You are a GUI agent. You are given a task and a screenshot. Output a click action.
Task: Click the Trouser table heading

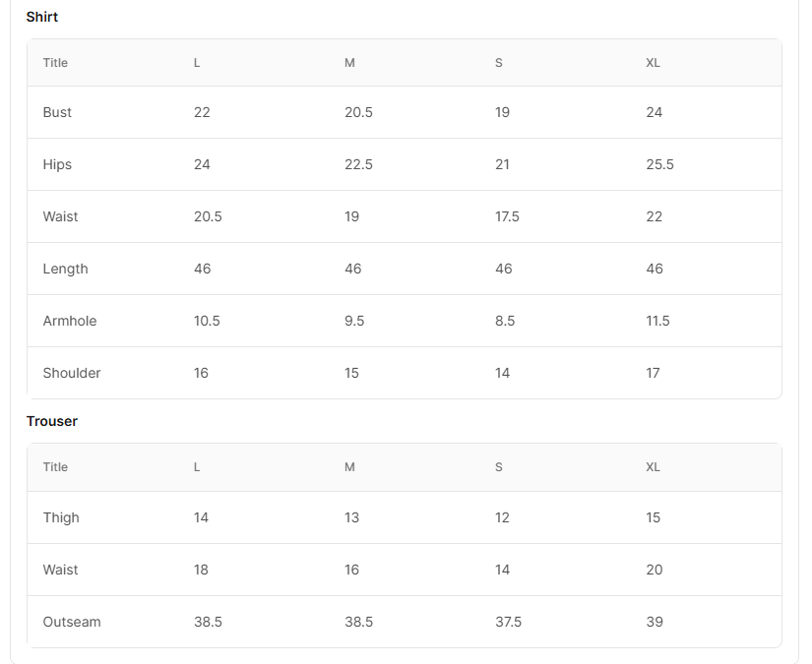pos(52,421)
